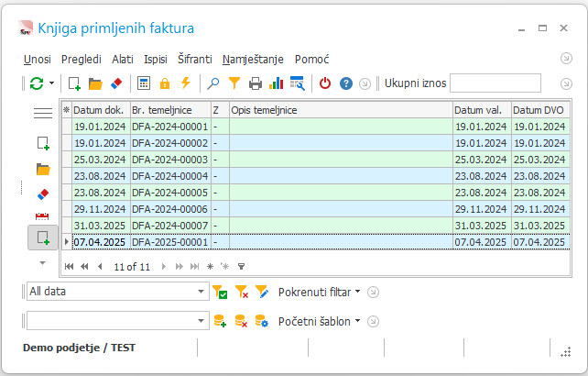Click the orange padlock icon
588x376 pixels.
coord(165,83)
